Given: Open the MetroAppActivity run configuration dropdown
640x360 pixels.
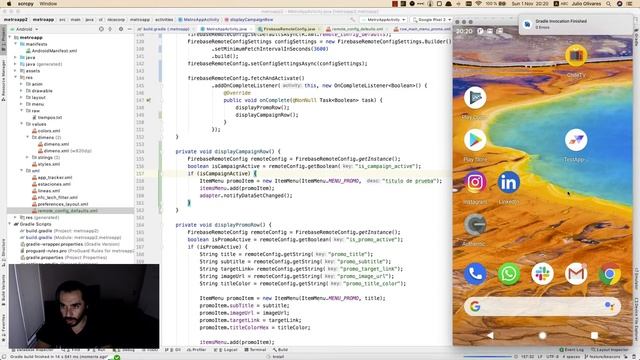Looking at the screenshot, I should point(383,19).
